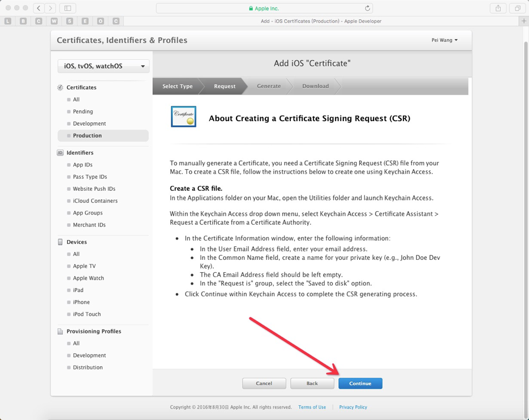Click the Devices section phone icon
Image resolution: width=529 pixels, height=420 pixels.
tap(60, 242)
